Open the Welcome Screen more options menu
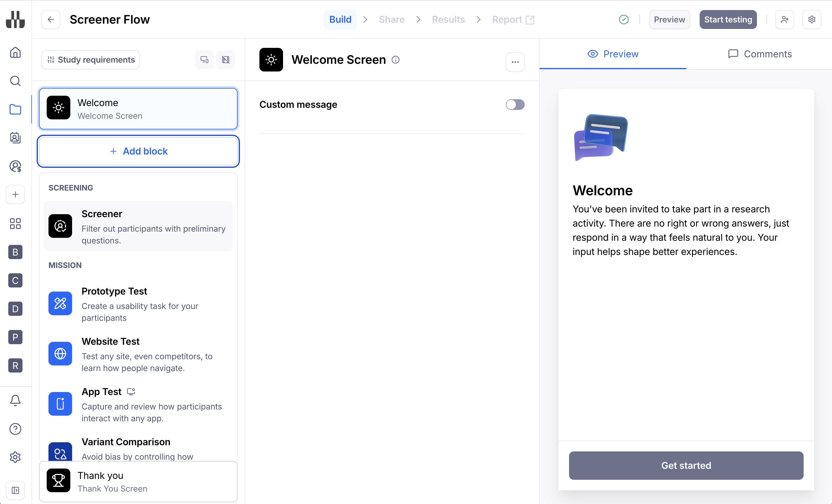The height and width of the screenshot is (504, 832). click(x=515, y=62)
